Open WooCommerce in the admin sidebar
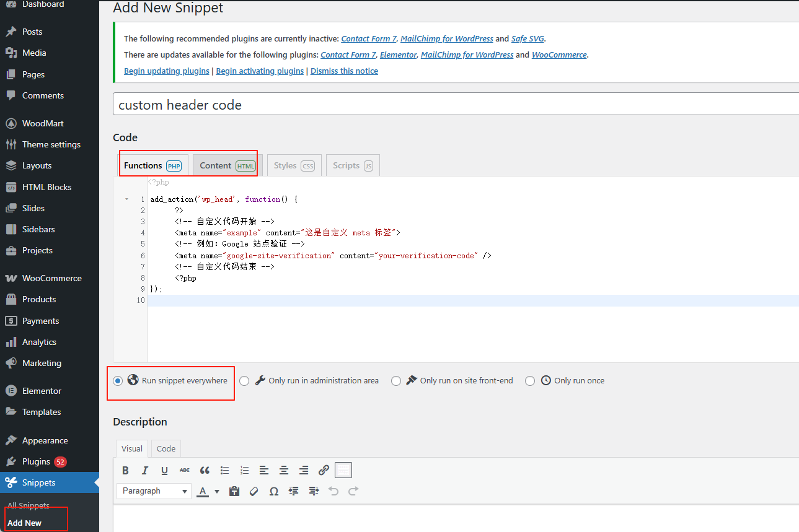Image resolution: width=799 pixels, height=532 pixels. coord(53,277)
